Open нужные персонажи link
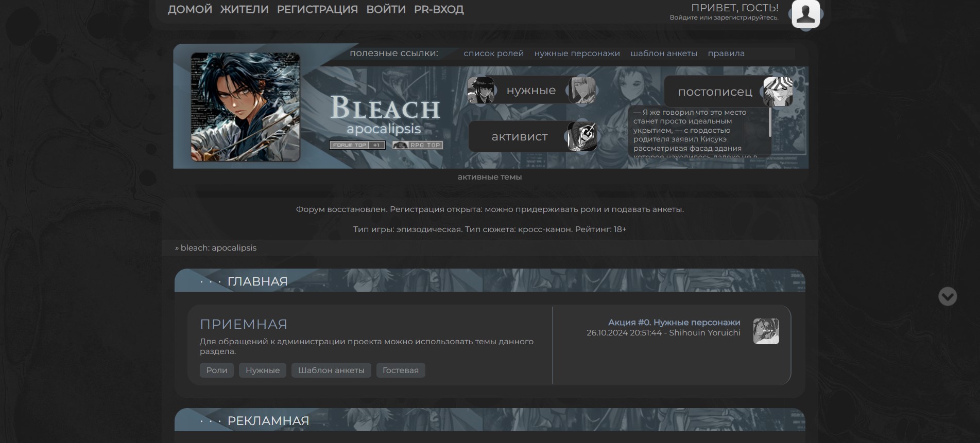 click(x=577, y=54)
